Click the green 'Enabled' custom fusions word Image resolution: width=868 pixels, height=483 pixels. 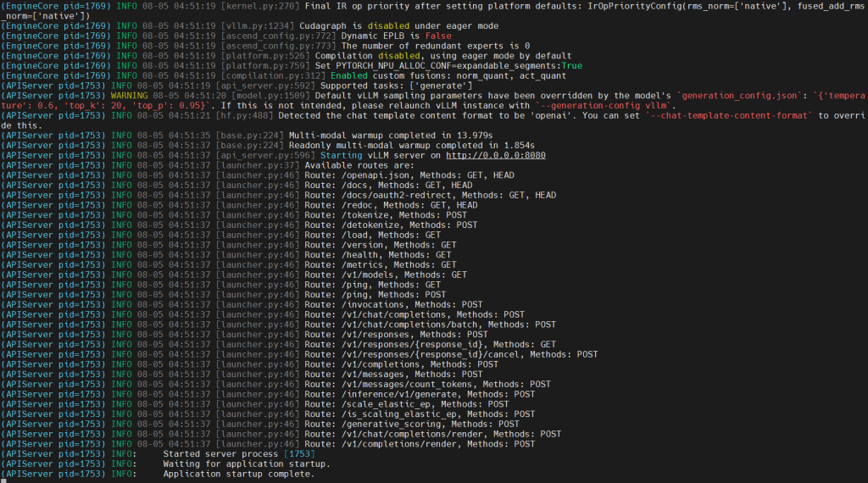click(x=348, y=75)
